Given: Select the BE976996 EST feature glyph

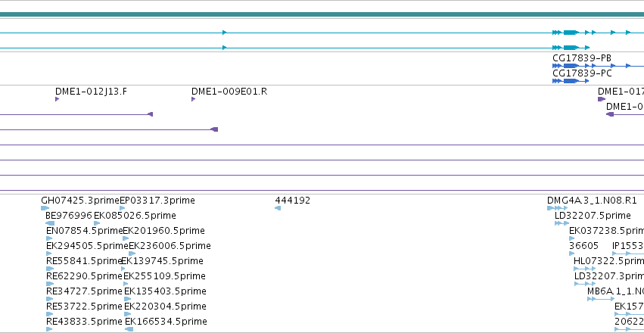Looking at the screenshot, I should tap(50, 223).
